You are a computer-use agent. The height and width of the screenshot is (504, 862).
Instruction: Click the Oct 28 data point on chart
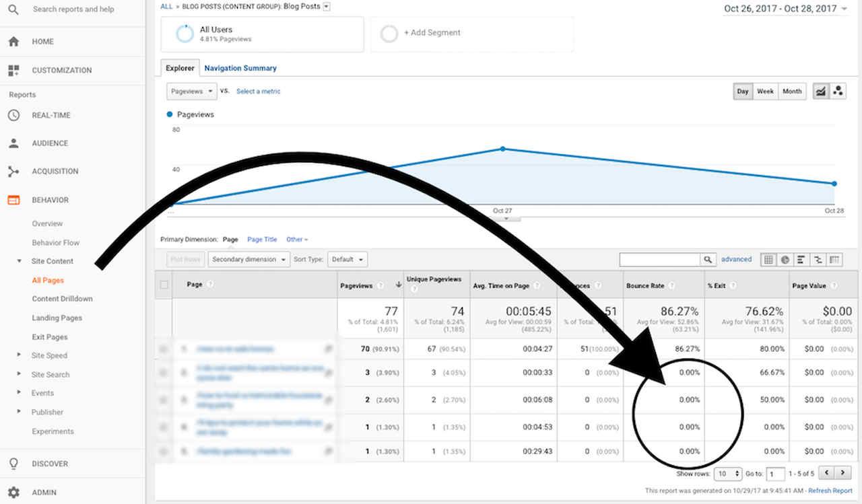click(834, 184)
